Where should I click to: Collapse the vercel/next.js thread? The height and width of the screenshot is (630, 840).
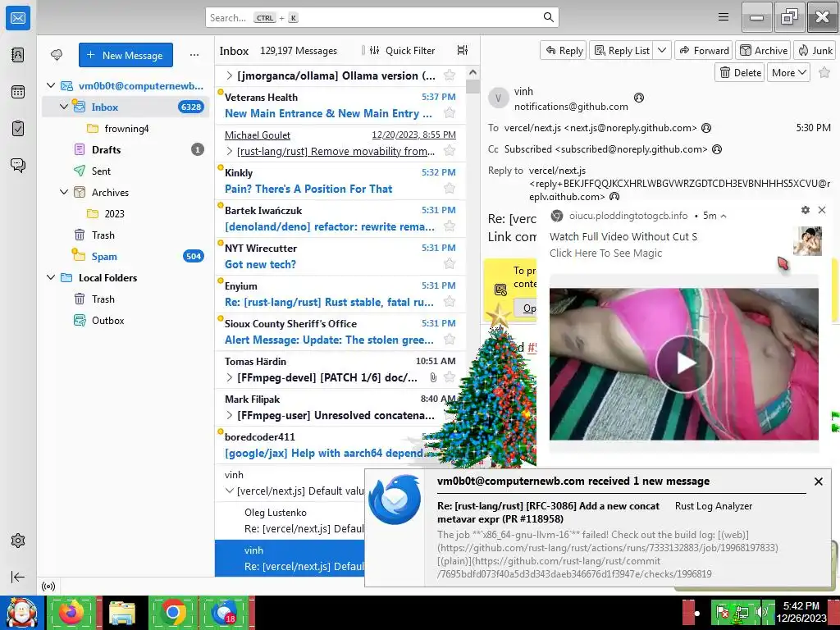pyautogui.click(x=230, y=491)
